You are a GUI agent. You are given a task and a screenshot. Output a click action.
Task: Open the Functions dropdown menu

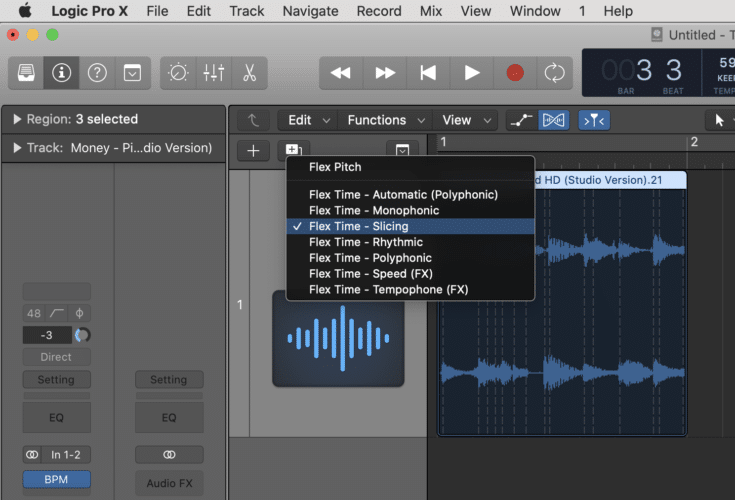(386, 120)
